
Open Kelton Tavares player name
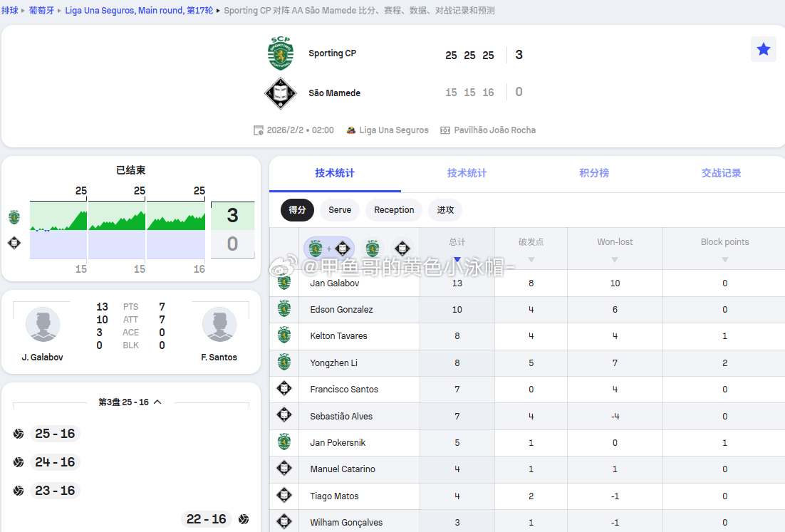click(x=338, y=336)
